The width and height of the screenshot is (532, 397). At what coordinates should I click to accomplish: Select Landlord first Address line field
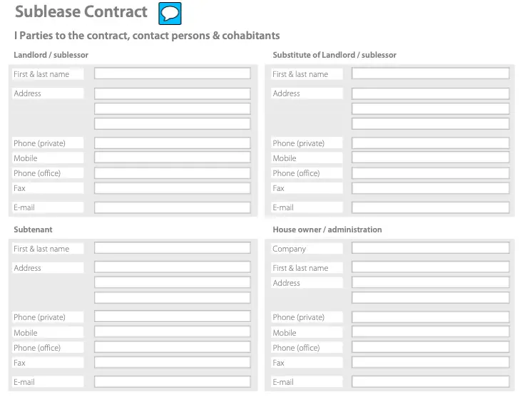[x=173, y=93]
